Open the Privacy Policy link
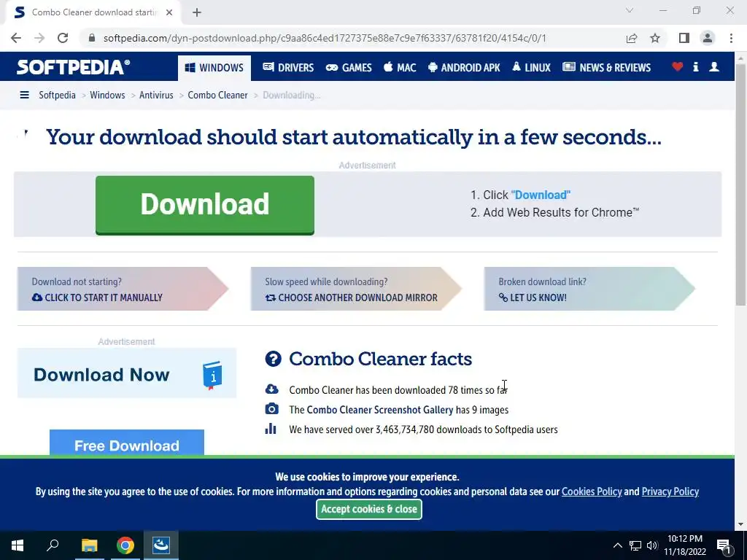The height and width of the screenshot is (560, 747). (x=670, y=491)
